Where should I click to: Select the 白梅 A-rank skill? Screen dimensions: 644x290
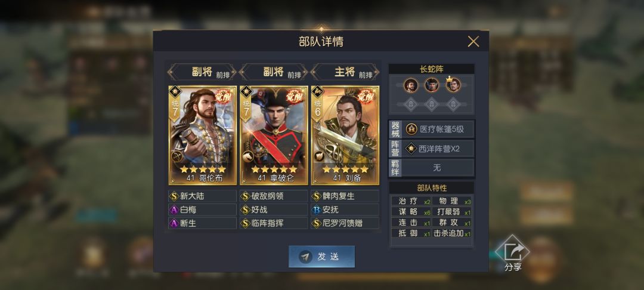coord(203,209)
